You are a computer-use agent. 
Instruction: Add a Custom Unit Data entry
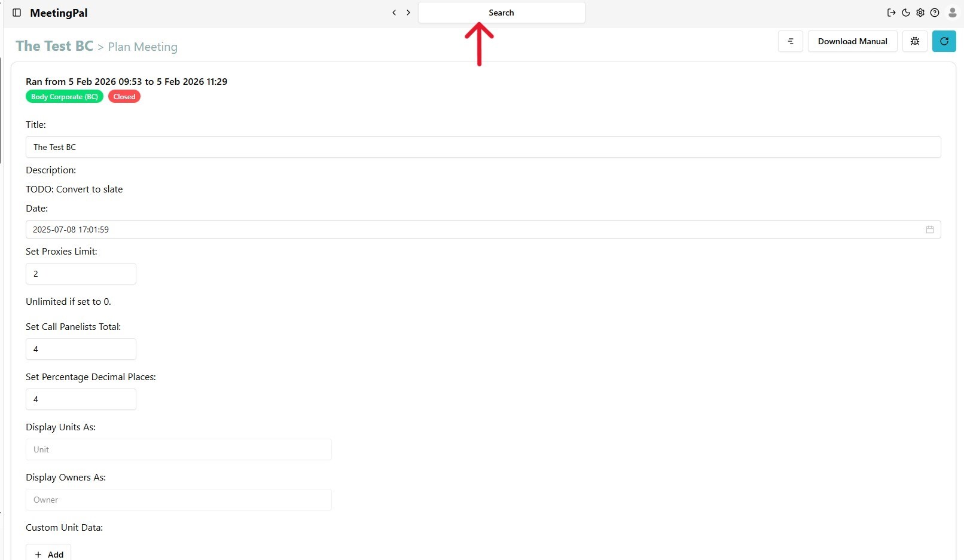[48, 554]
